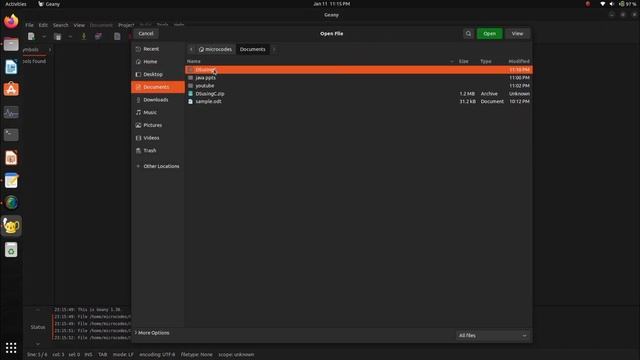640x360 pixels.
Task: Click Geany's save file toolbar icon
Action: (84, 36)
